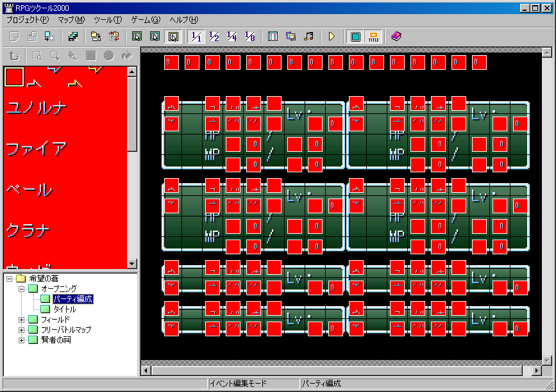Select the タイトル map in tree
The image size is (556, 392).
click(x=64, y=309)
